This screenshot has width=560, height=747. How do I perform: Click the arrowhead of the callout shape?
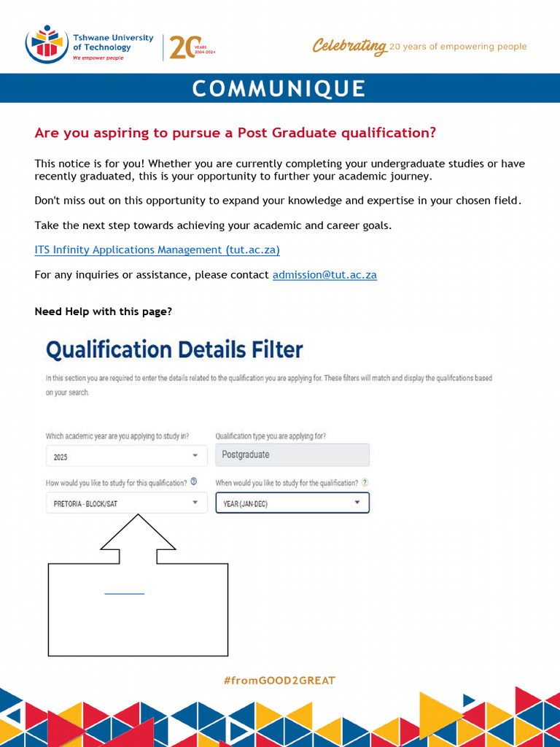(138, 532)
